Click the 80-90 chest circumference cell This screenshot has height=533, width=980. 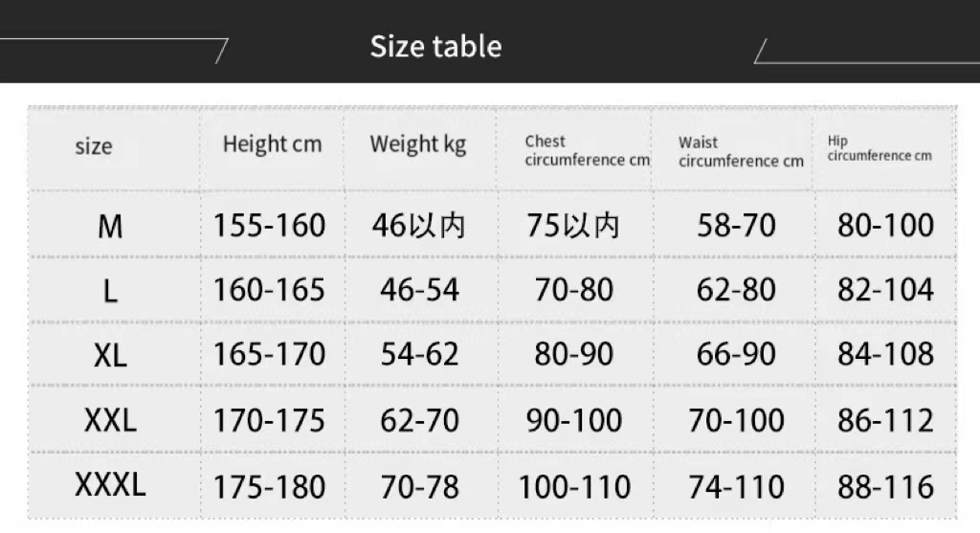click(574, 355)
